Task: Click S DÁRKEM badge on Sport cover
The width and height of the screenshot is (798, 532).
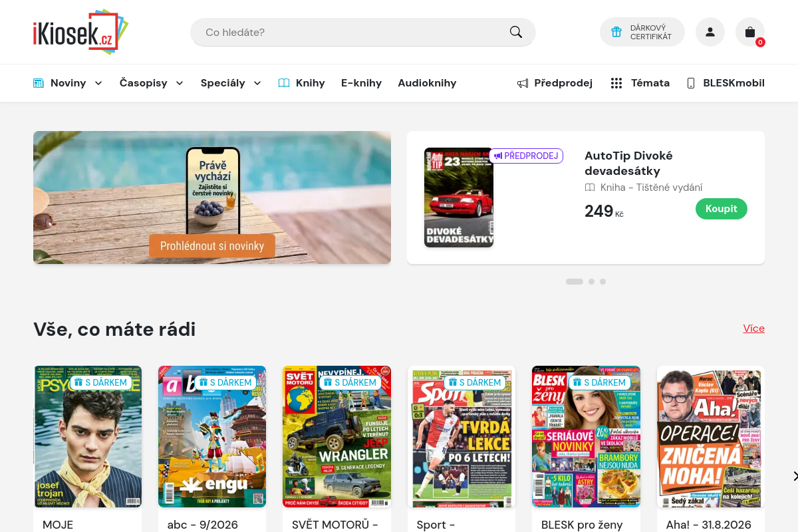Action: point(474,382)
